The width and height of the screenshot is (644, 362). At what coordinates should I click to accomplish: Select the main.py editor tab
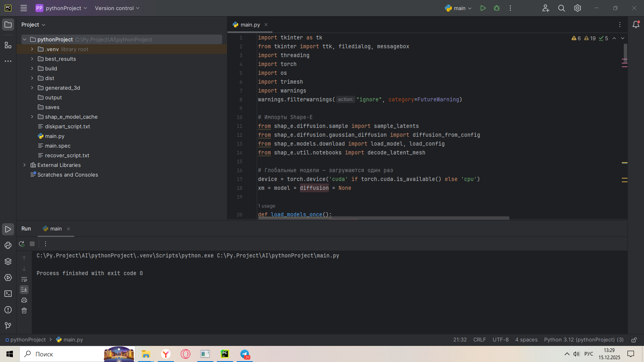click(250, 25)
